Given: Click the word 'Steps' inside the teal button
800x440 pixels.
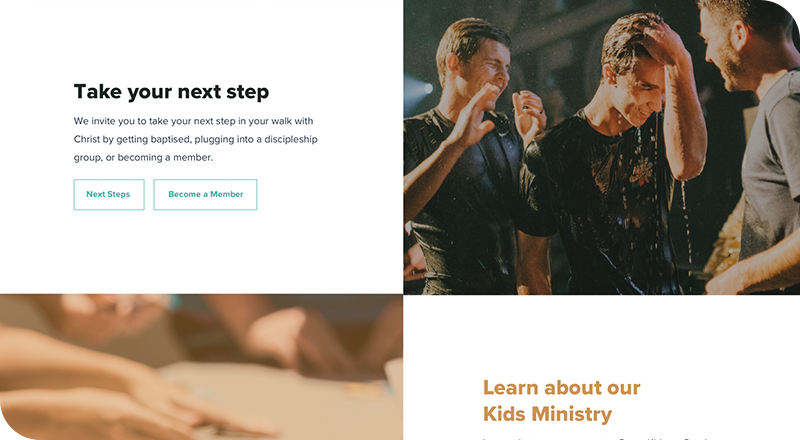Looking at the screenshot, I should click(118, 194).
